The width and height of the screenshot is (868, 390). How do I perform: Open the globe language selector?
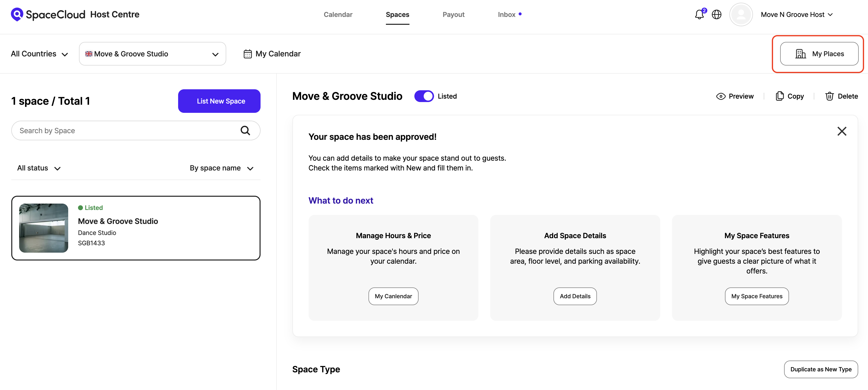click(x=716, y=14)
